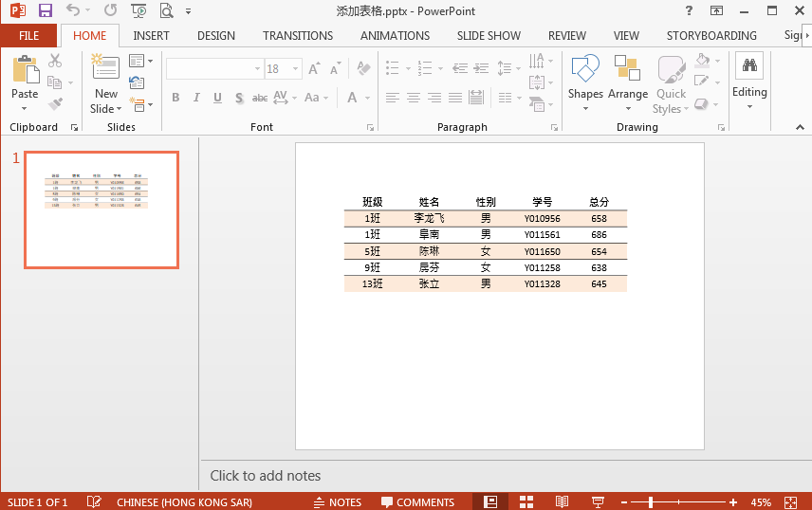Click the Format Painter brush icon
Image resolution: width=812 pixels, height=510 pixels.
(x=55, y=103)
